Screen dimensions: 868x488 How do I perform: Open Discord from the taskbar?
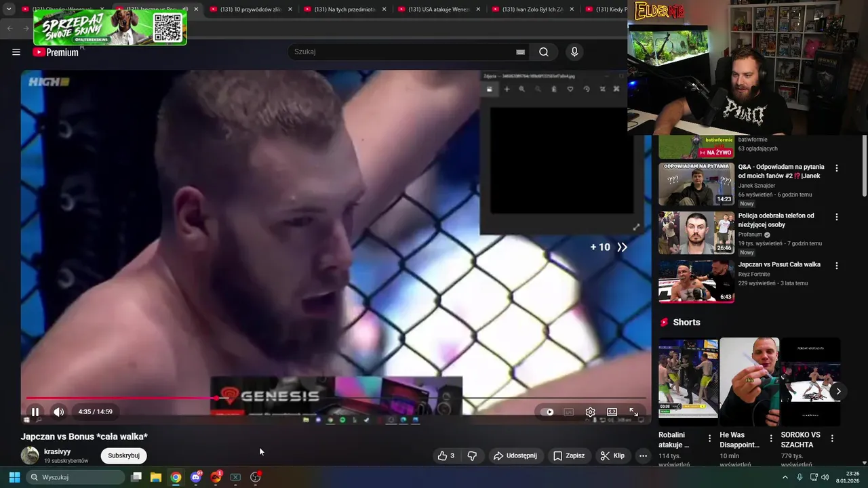click(x=196, y=477)
